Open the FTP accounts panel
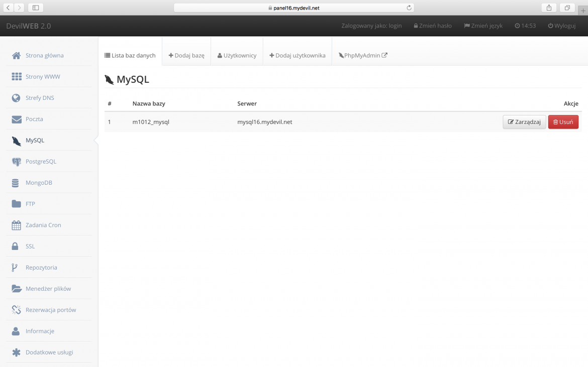 point(30,203)
